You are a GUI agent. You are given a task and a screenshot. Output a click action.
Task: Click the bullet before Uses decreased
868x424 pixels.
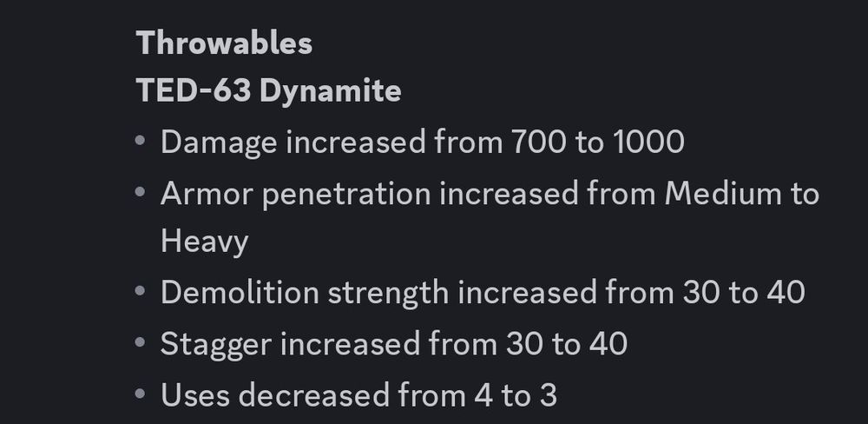(x=140, y=394)
